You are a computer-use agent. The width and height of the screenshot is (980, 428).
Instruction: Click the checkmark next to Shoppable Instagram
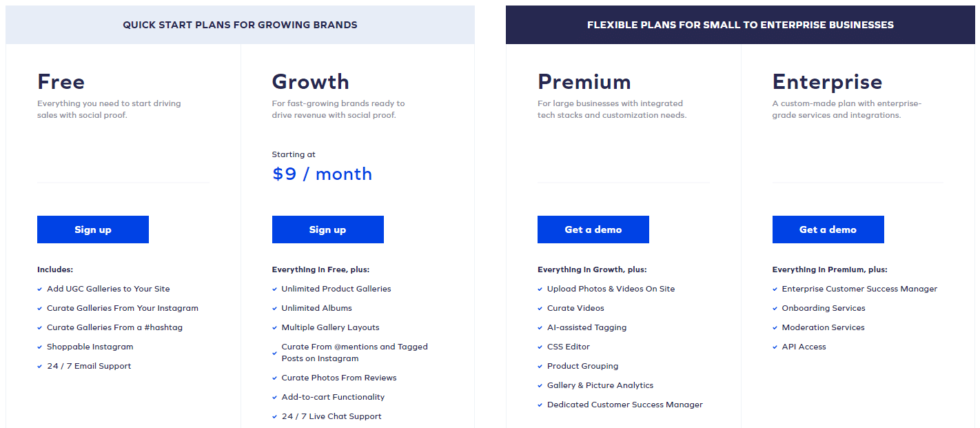40,347
